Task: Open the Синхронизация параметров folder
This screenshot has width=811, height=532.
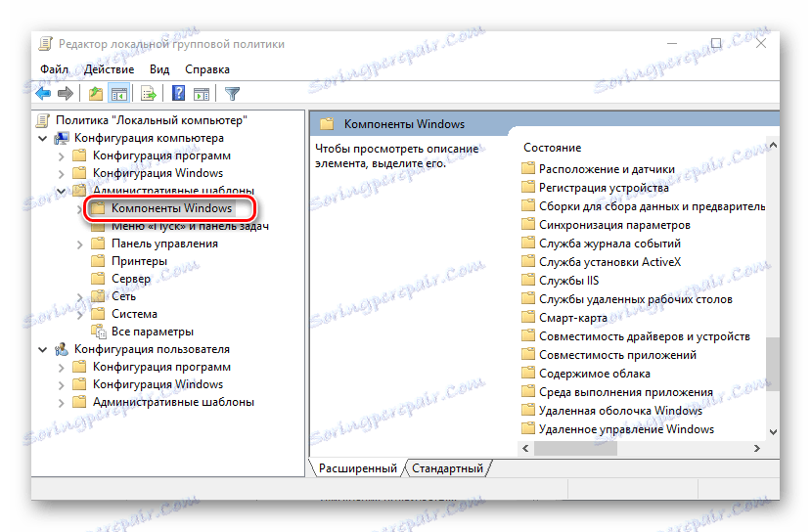Action: [614, 225]
